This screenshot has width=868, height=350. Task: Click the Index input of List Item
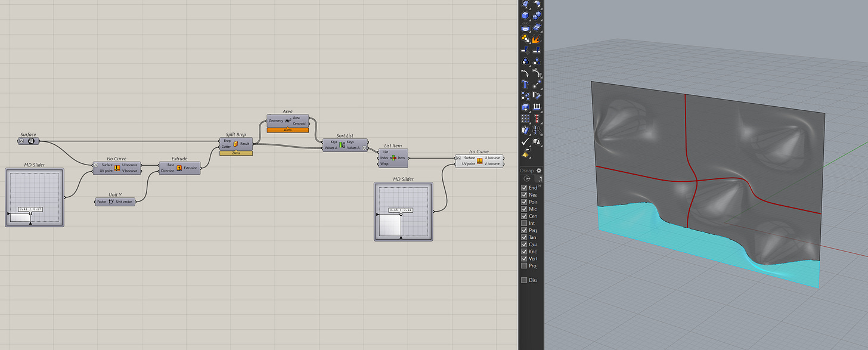384,158
